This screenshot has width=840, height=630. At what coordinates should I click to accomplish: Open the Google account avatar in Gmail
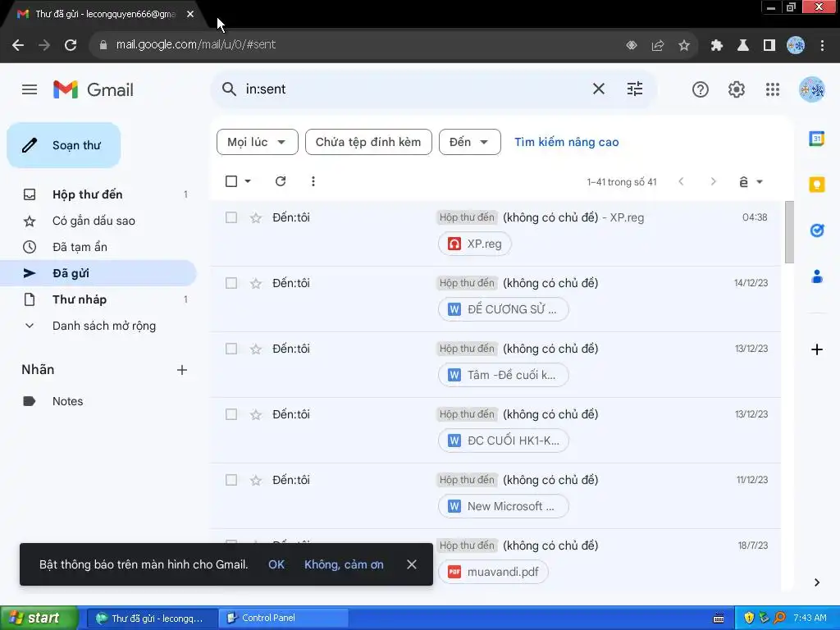[x=811, y=89]
